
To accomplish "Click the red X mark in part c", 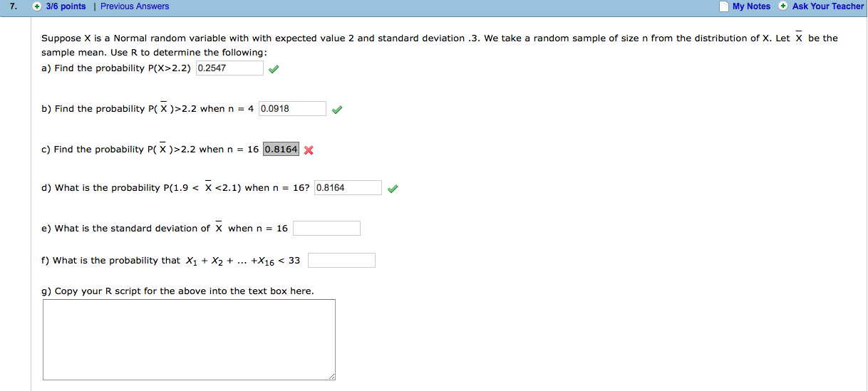I will point(309,150).
